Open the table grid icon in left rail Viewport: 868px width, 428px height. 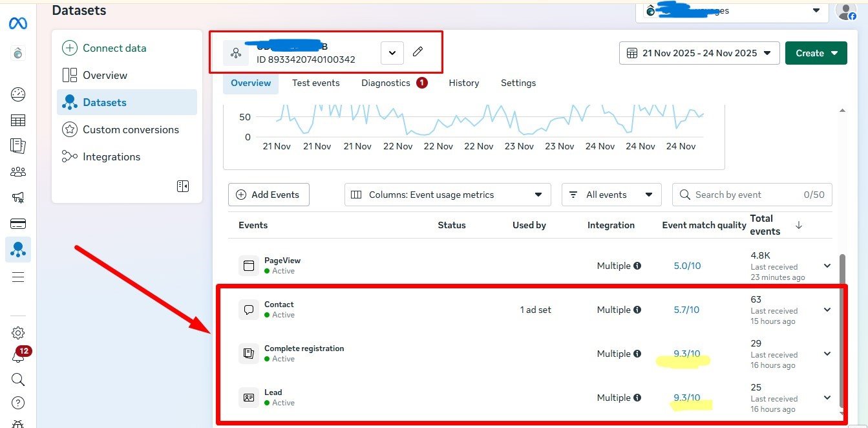[18, 120]
